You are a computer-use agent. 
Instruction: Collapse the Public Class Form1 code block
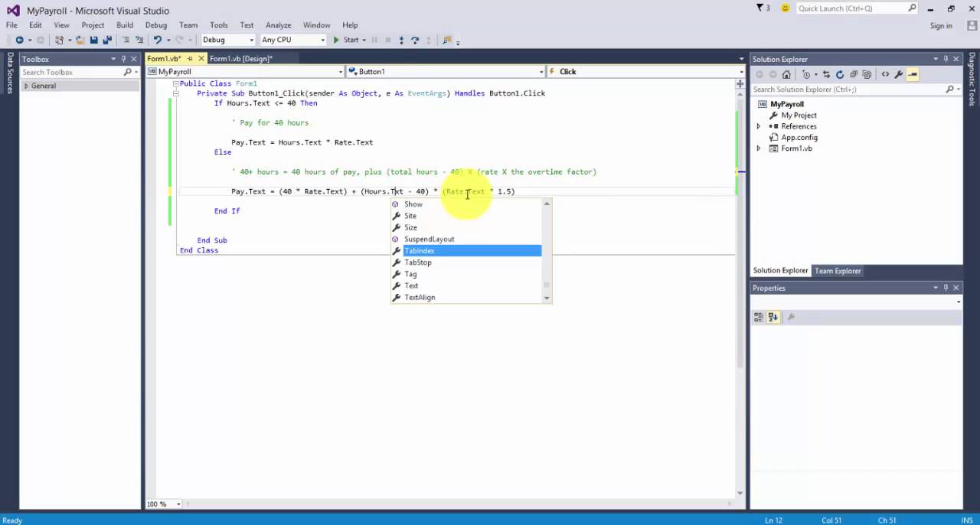click(175, 83)
